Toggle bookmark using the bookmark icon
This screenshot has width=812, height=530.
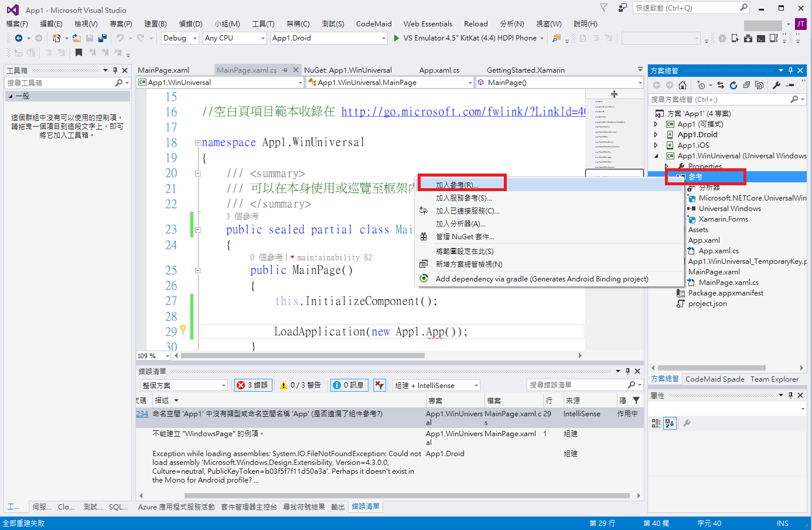(x=79, y=52)
